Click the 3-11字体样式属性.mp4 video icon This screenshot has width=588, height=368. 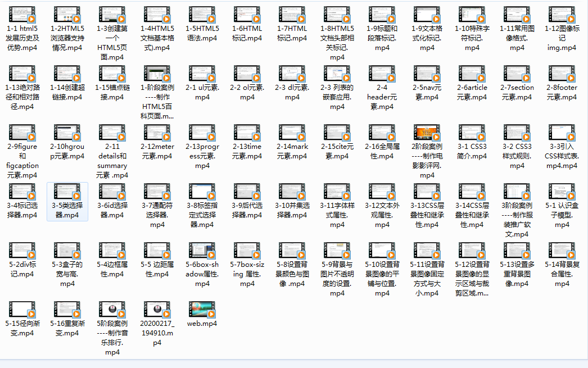(337, 192)
